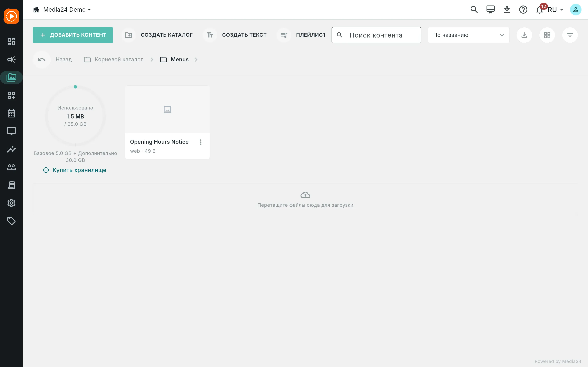Open the monitor screens sidebar icon
The width and height of the screenshot is (588, 367).
click(11, 131)
